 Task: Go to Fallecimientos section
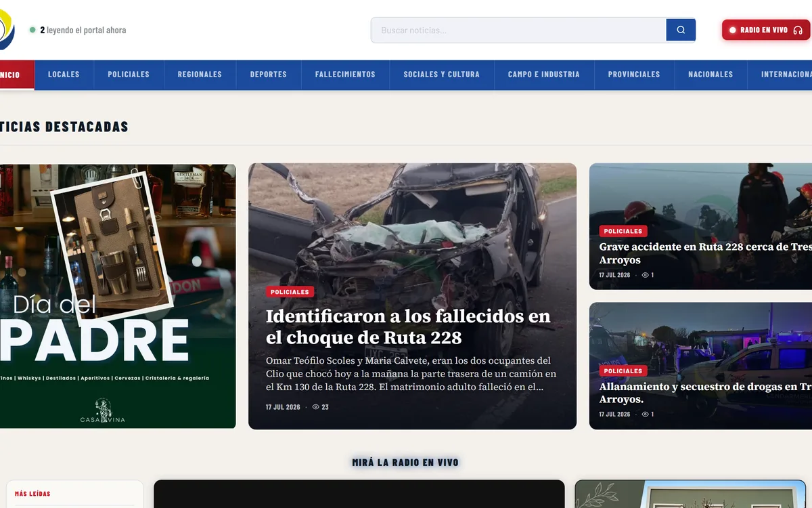point(345,75)
